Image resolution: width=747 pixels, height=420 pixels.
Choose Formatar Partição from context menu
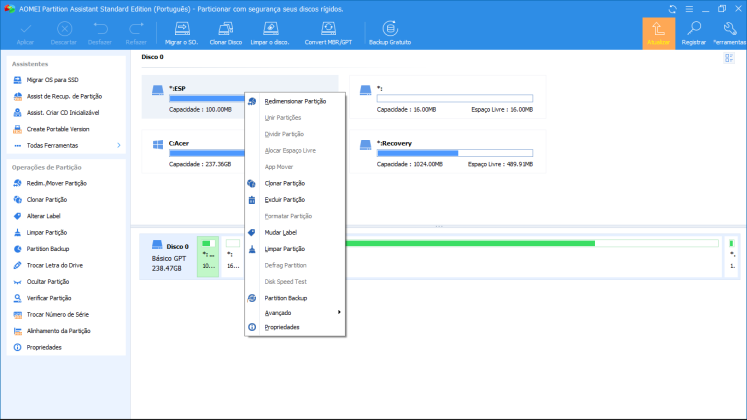click(x=295, y=216)
